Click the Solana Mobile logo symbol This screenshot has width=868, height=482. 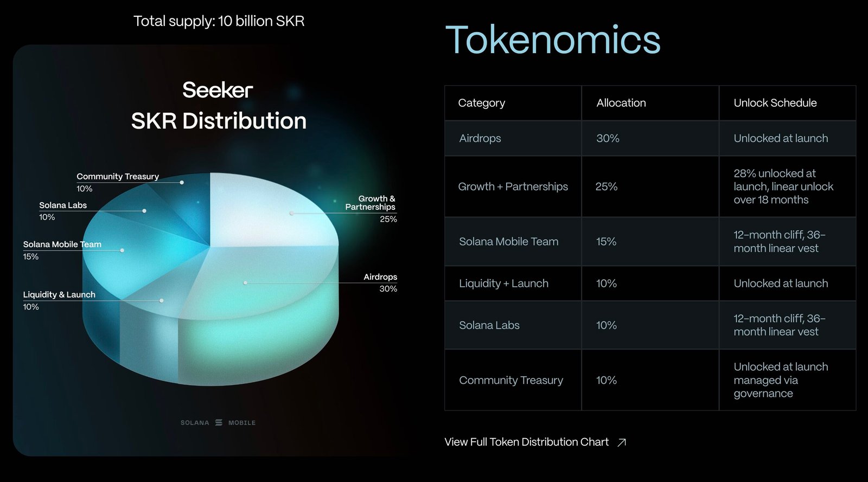[x=219, y=422]
